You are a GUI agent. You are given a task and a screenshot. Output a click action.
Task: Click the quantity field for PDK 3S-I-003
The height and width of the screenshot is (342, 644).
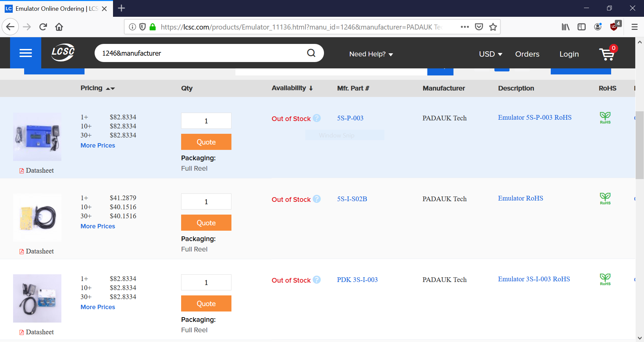(206, 282)
